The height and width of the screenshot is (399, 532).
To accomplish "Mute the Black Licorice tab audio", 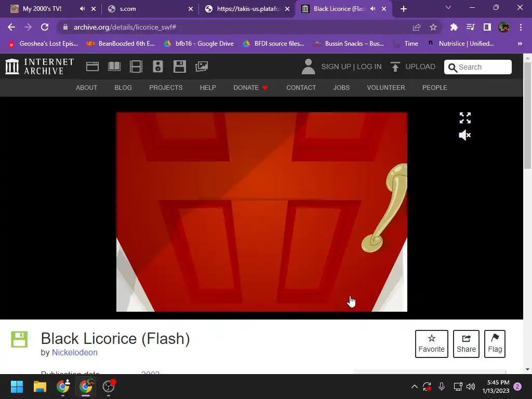I will 373,9.
